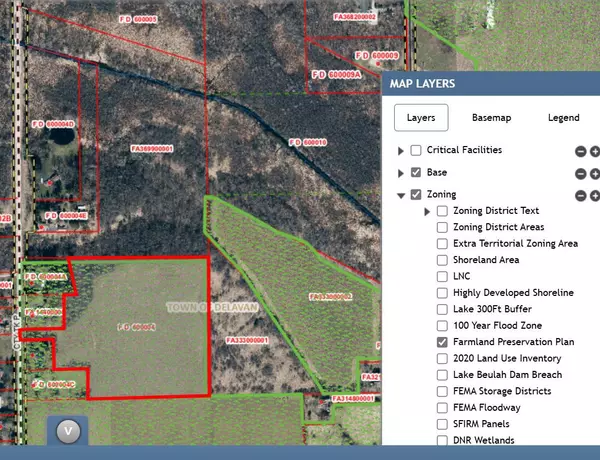Click the plus icon beside Base
The image size is (600, 460).
(595, 174)
